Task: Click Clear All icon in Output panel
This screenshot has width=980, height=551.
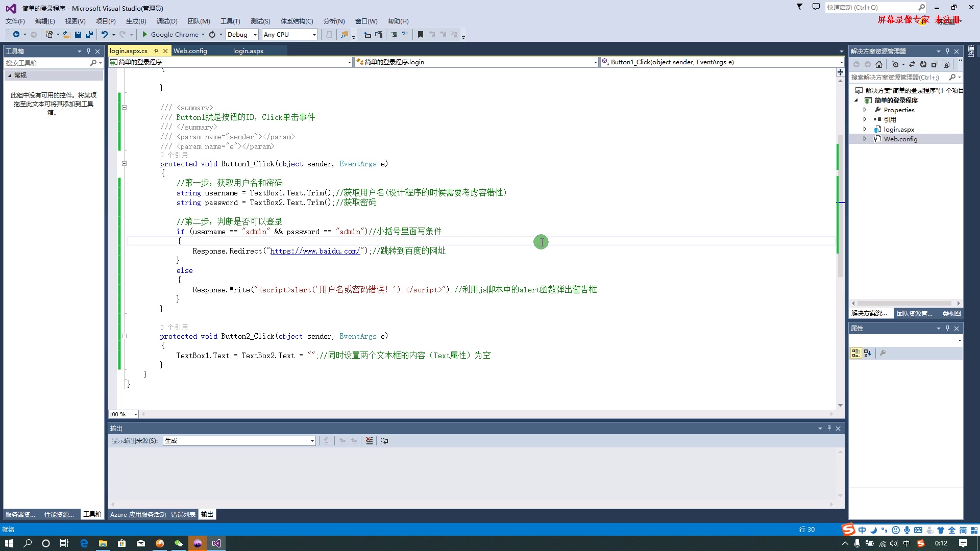Action: 370,441
